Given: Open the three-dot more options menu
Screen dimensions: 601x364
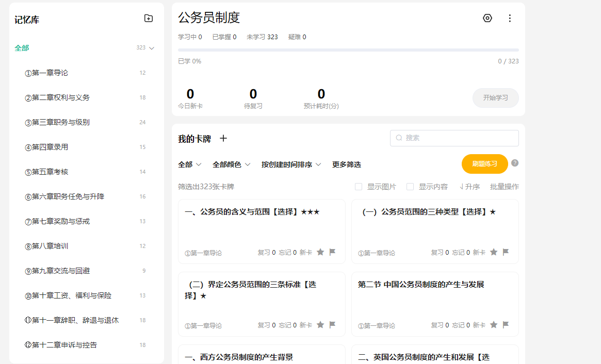Looking at the screenshot, I should pyautogui.click(x=510, y=18).
